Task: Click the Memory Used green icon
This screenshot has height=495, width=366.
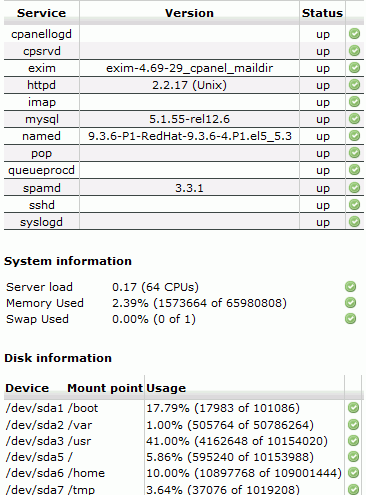Action: (x=350, y=303)
